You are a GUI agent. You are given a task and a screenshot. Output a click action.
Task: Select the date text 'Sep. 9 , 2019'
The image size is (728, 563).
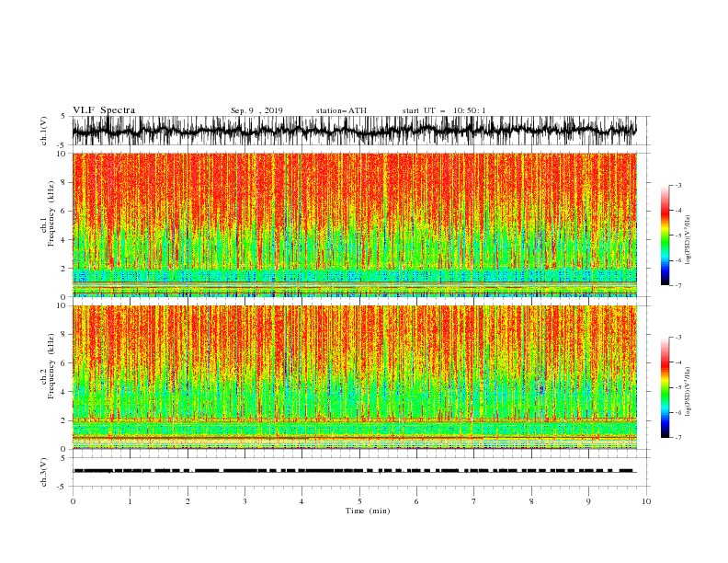[x=256, y=110]
